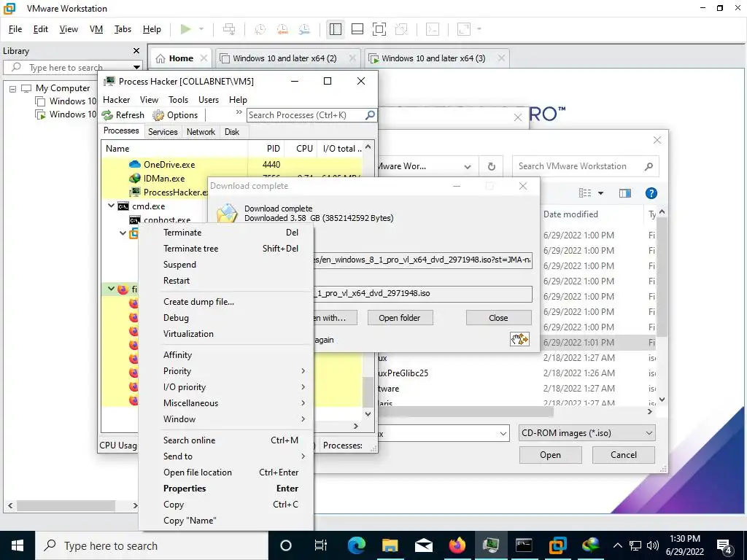The image size is (747, 560).
Task: Click the green Power On play icon
Action: (x=186, y=29)
